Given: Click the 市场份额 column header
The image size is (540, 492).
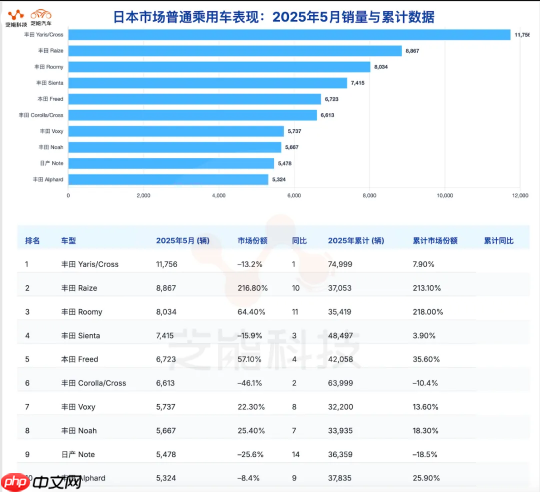Looking at the screenshot, I should [252, 241].
